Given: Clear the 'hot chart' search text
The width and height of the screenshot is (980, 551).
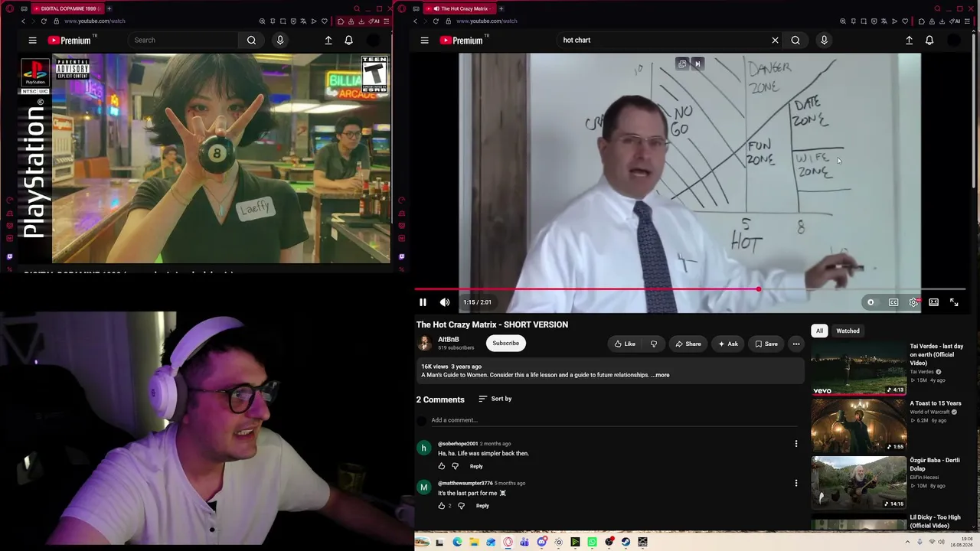Looking at the screenshot, I should [775, 40].
